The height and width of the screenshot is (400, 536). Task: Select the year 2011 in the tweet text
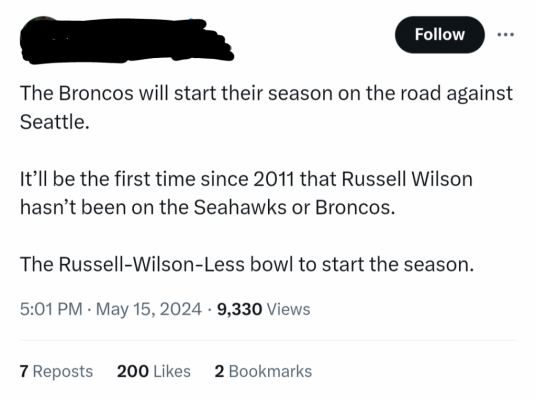(x=273, y=179)
